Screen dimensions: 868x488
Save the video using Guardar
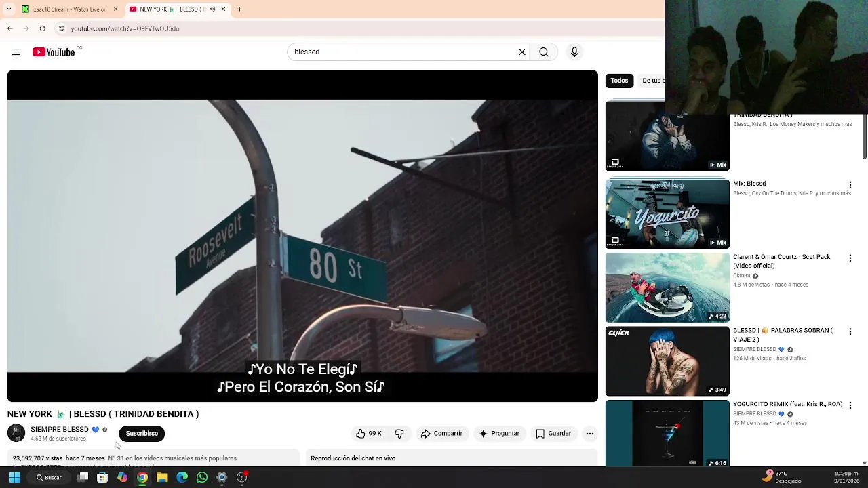pos(553,434)
